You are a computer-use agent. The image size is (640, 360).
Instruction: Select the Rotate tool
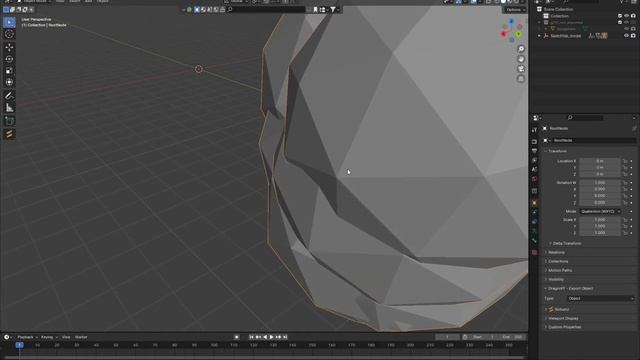point(9,59)
